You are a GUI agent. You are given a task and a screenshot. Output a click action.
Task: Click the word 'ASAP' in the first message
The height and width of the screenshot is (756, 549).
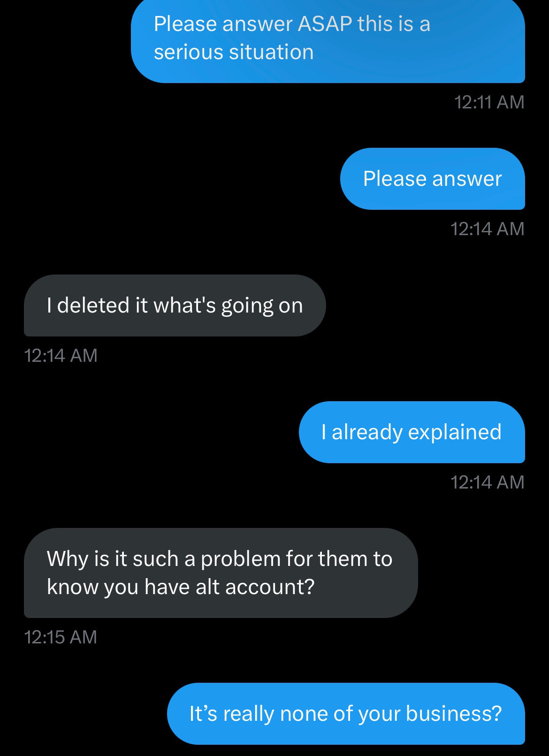(x=325, y=23)
